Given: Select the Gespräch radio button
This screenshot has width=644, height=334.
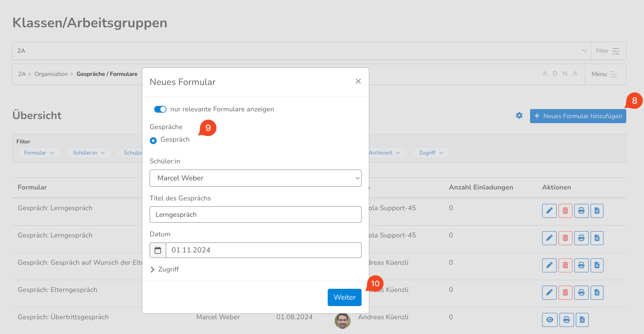Looking at the screenshot, I should 153,140.
